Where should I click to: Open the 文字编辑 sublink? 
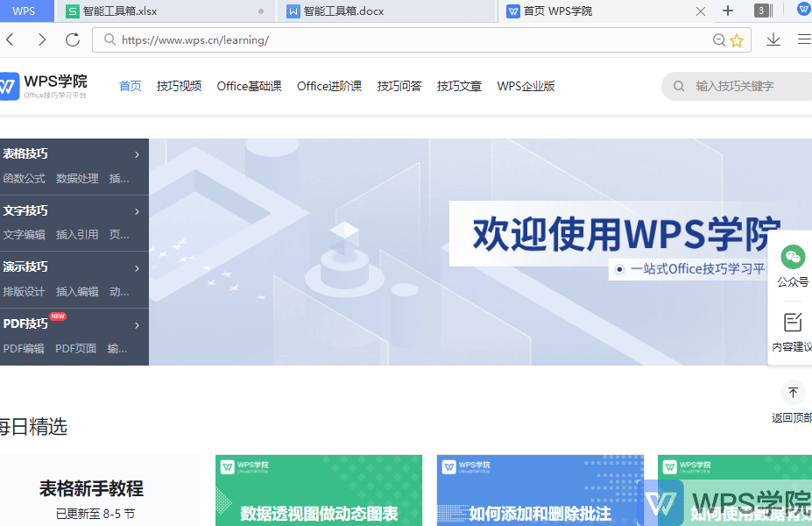click(x=24, y=235)
